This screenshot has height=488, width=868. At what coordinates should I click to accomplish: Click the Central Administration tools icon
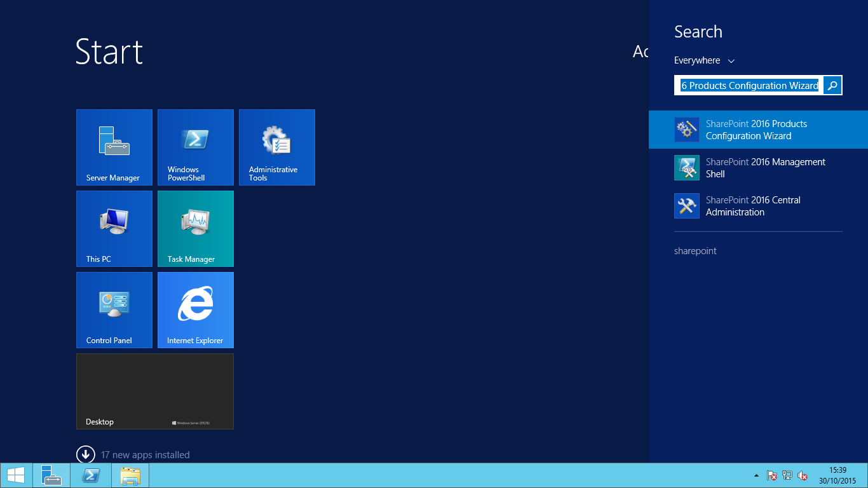point(687,206)
